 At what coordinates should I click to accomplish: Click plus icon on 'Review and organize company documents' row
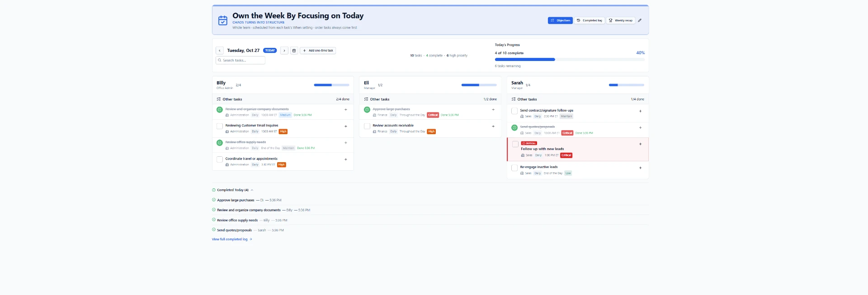coord(346,109)
